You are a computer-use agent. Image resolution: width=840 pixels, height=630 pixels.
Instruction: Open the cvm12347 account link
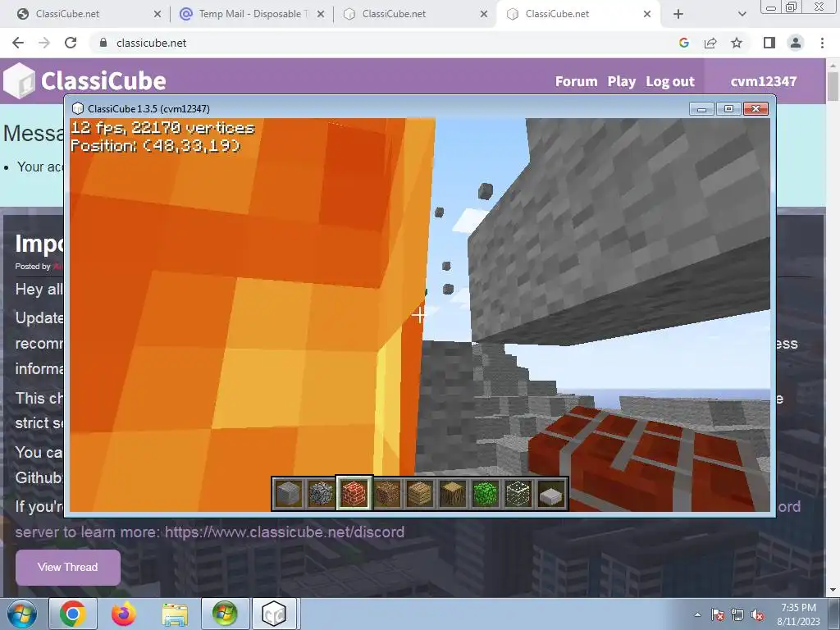[764, 81]
